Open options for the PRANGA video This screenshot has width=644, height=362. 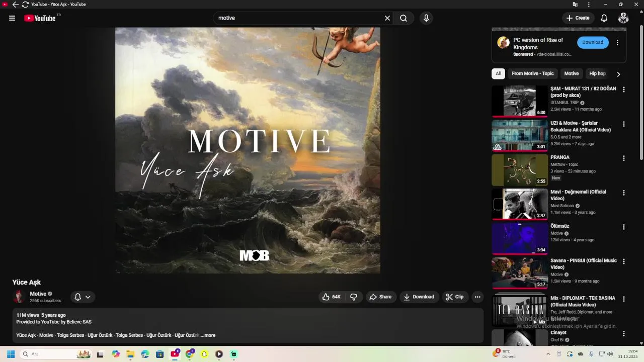[624, 158]
